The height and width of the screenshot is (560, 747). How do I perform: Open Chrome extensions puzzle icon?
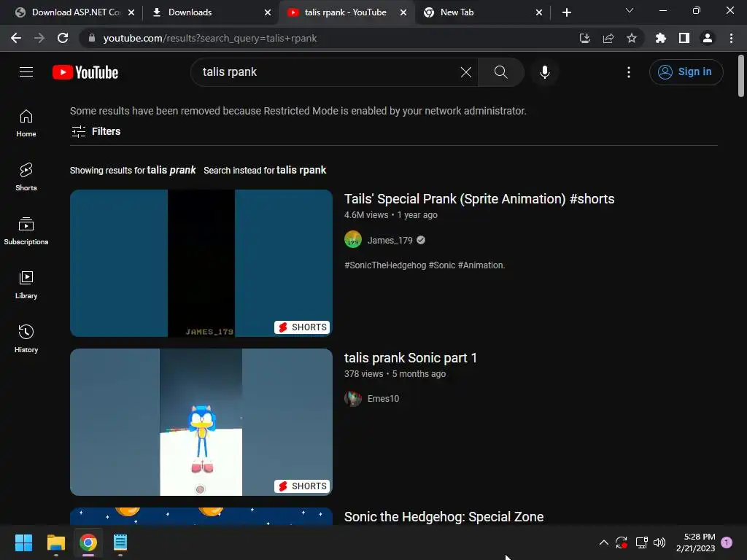661,38
